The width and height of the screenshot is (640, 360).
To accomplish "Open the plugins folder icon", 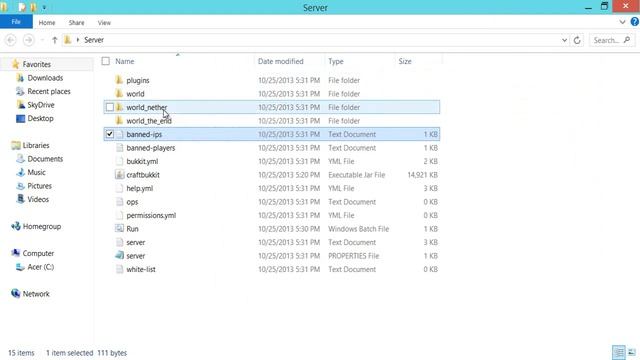I will coord(119,80).
